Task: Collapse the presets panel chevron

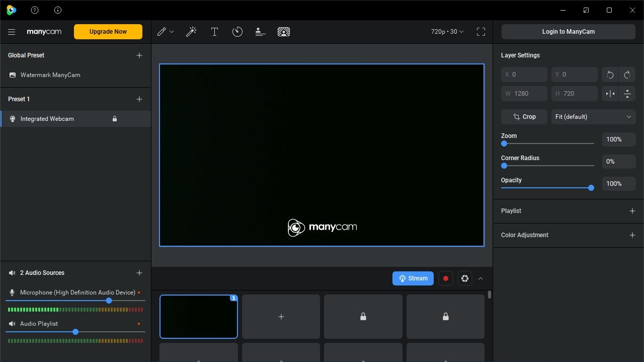Action: pyautogui.click(x=480, y=278)
